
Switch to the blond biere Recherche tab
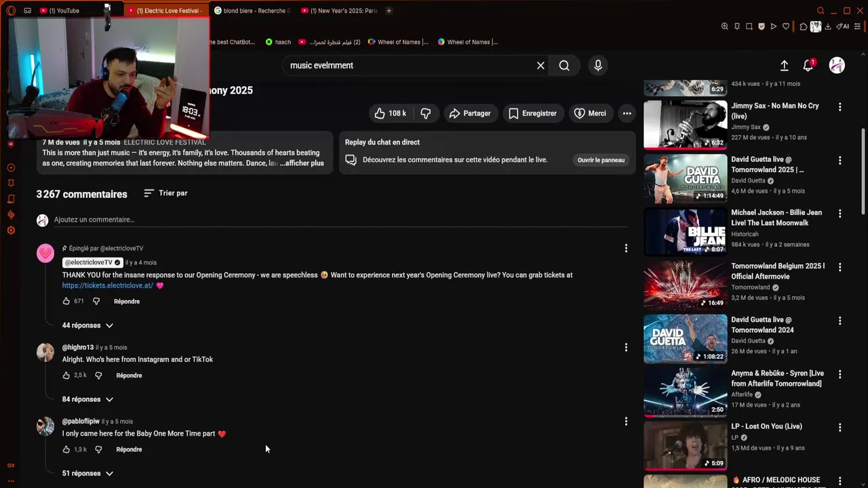[x=252, y=11]
